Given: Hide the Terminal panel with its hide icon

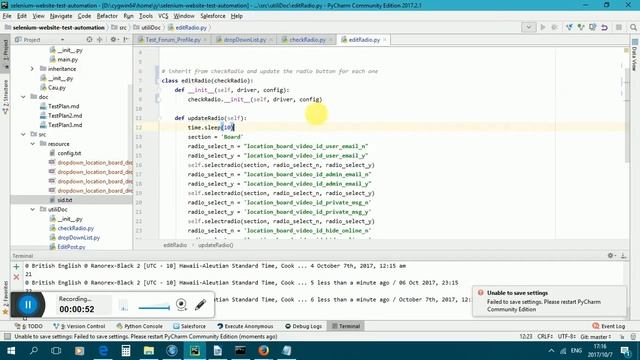Looking at the screenshot, I should tap(623, 256).
